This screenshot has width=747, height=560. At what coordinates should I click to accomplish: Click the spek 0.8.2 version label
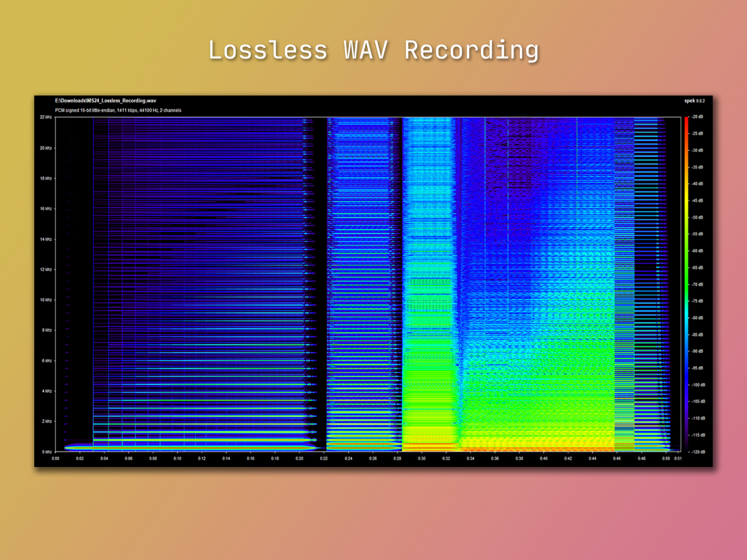694,101
